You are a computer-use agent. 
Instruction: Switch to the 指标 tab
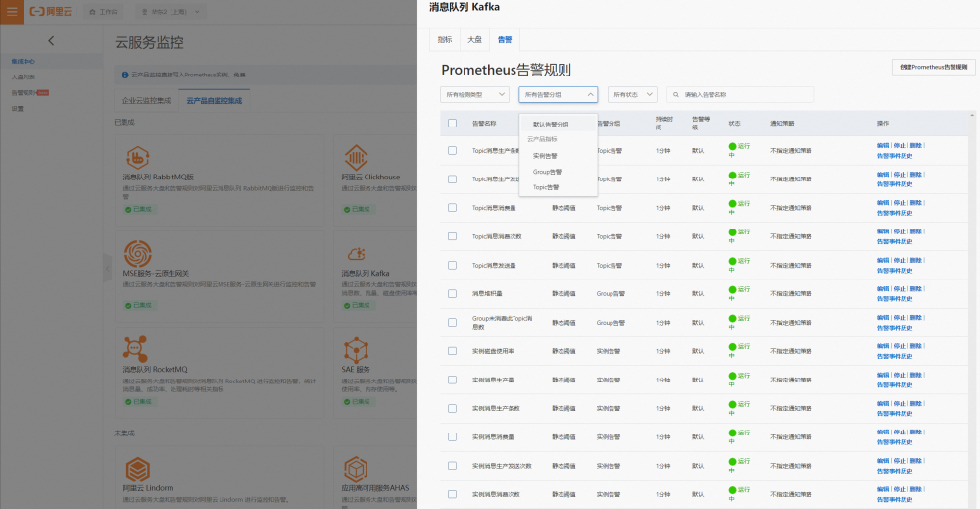click(445, 39)
